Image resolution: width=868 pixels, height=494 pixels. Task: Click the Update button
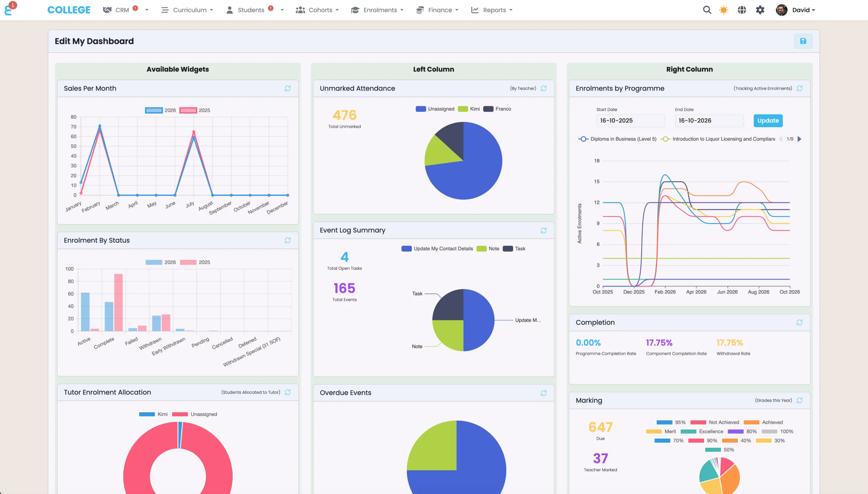[x=768, y=120]
